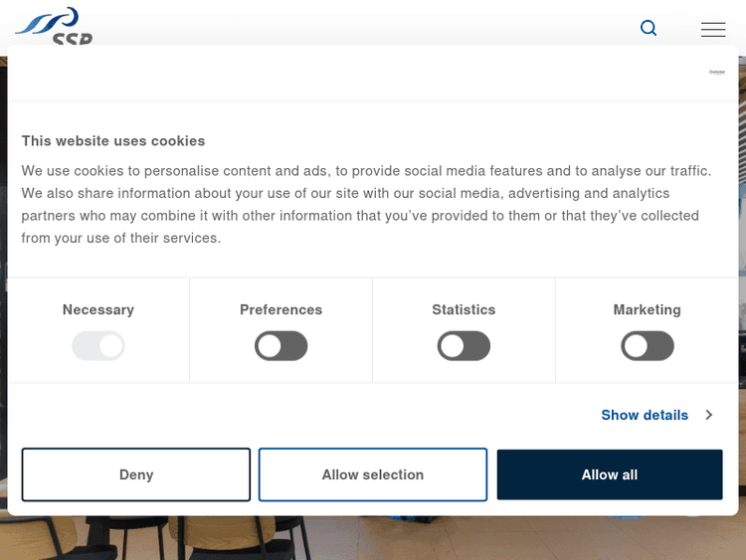Click the 'This website uses cookies' heading
This screenshot has width=746, height=560.
point(113,141)
